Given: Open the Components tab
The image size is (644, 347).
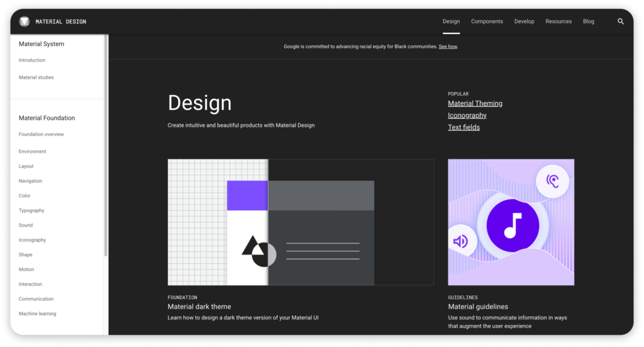Looking at the screenshot, I should [487, 21].
